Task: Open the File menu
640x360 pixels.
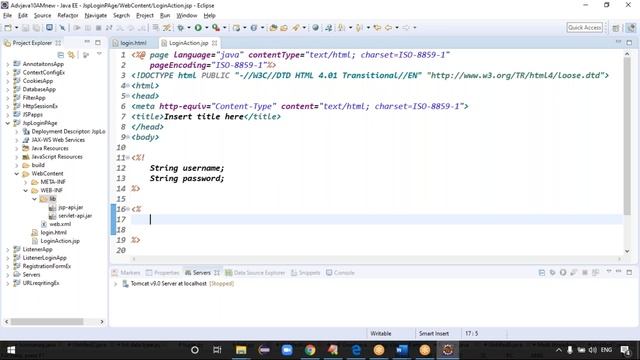Action: coord(7,16)
